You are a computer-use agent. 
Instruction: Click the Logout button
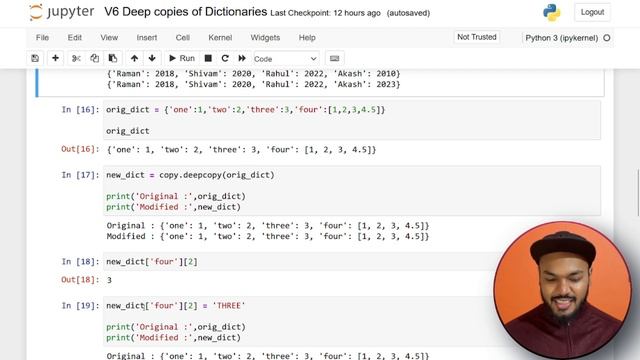[x=592, y=12]
